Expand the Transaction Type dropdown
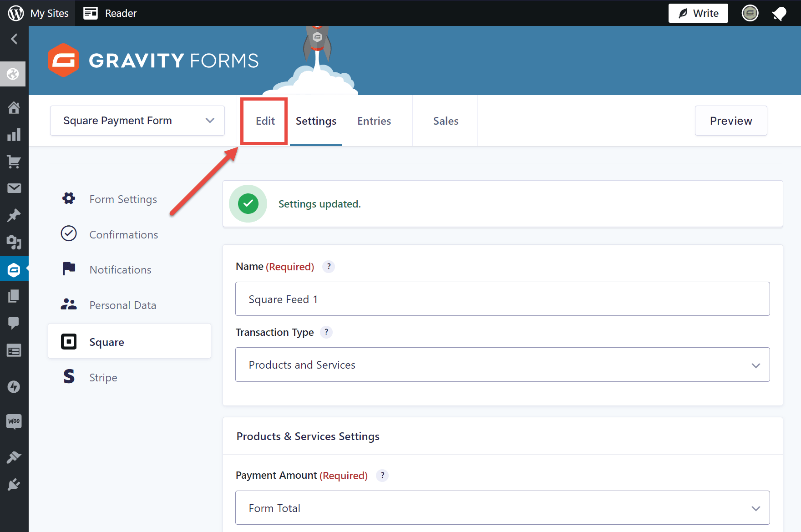Image resolution: width=801 pixels, height=532 pixels. (502, 365)
